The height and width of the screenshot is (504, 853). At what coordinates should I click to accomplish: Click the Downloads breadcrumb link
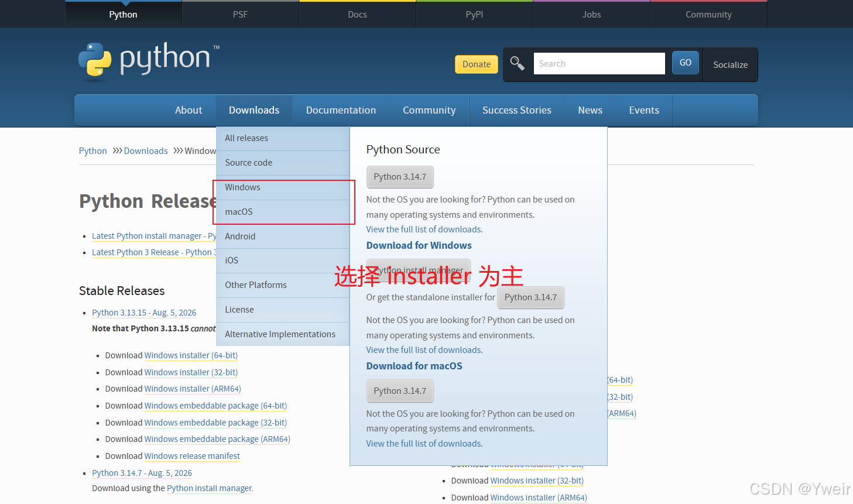[146, 151]
